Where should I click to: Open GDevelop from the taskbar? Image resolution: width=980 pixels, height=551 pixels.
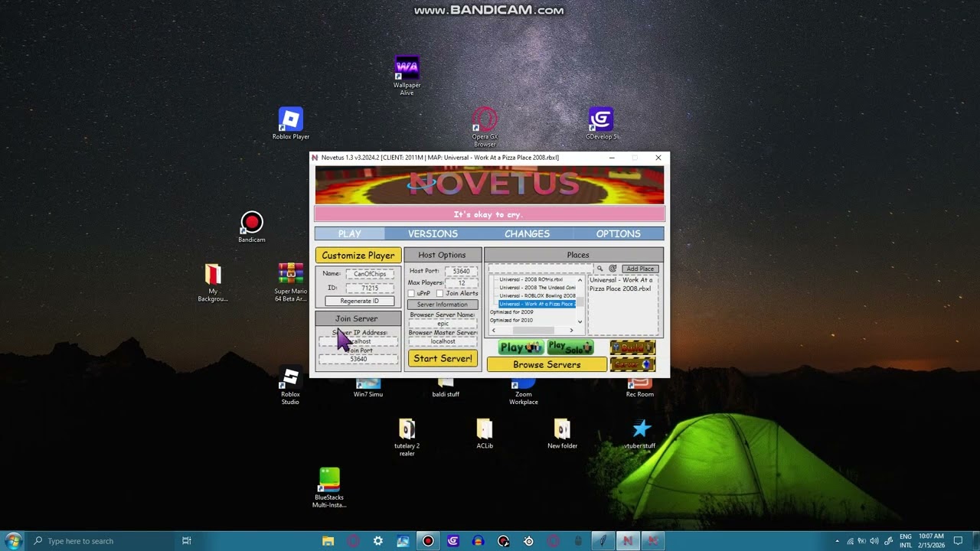[453, 541]
